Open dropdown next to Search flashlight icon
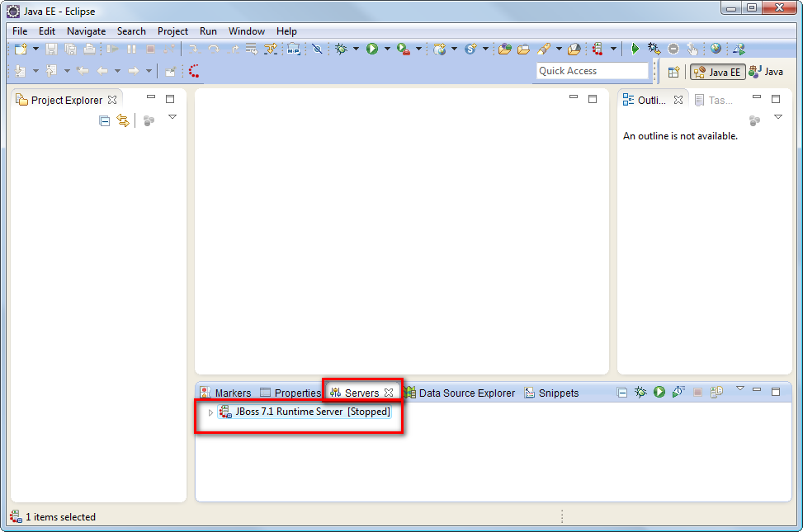This screenshot has width=803, height=532. (x=559, y=49)
